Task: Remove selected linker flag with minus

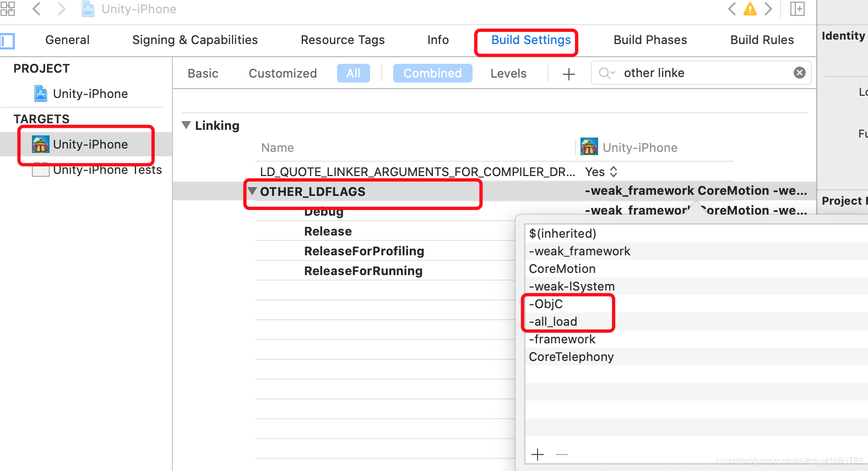Action: point(562,454)
